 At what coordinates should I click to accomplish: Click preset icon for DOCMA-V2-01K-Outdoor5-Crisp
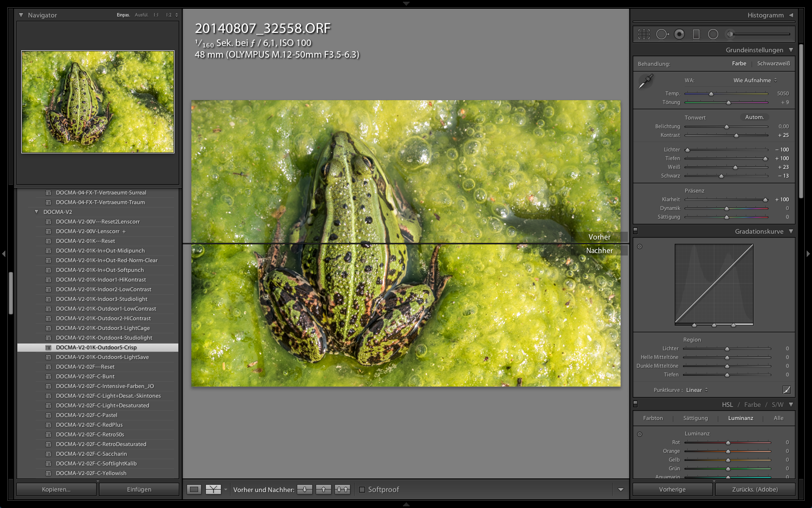click(48, 348)
